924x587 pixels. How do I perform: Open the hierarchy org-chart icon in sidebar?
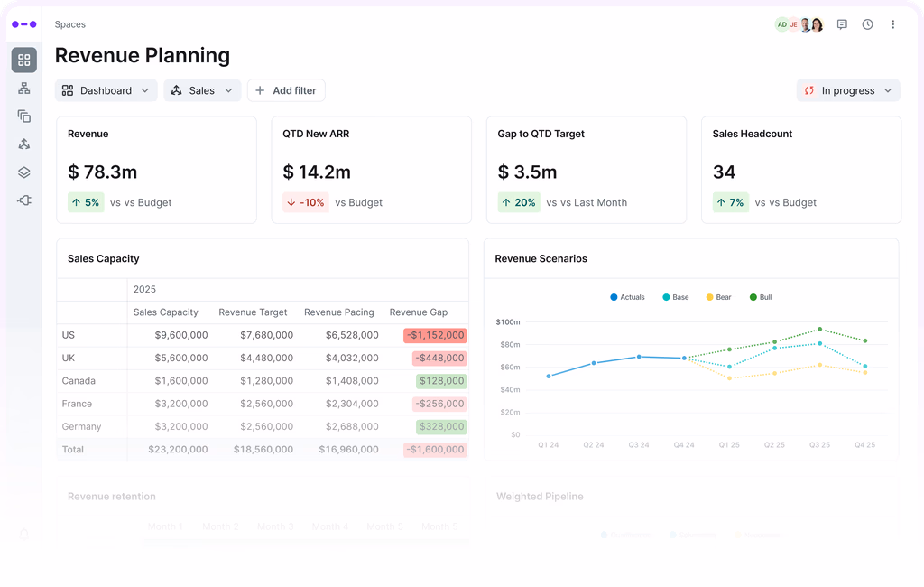tap(24, 89)
